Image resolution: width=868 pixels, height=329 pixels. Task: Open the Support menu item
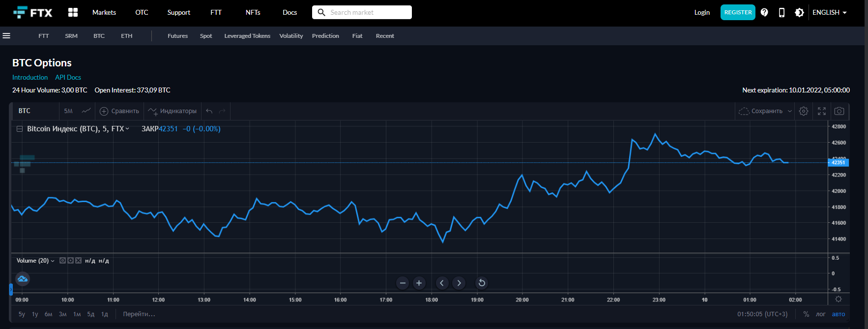click(x=178, y=12)
